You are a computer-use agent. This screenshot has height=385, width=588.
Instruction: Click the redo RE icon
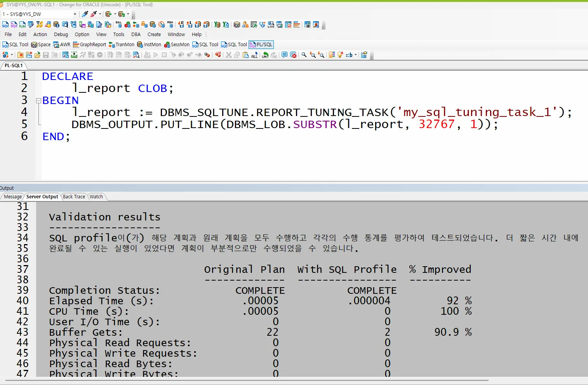[274, 55]
